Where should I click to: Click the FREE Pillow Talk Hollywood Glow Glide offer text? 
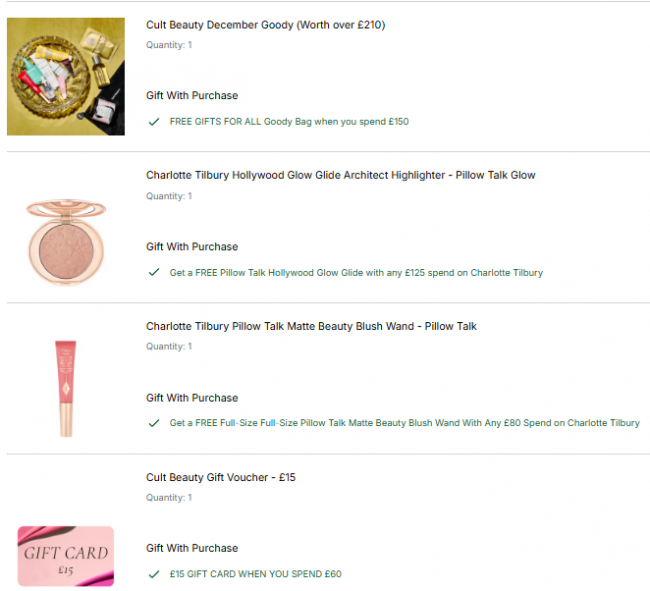(x=356, y=273)
